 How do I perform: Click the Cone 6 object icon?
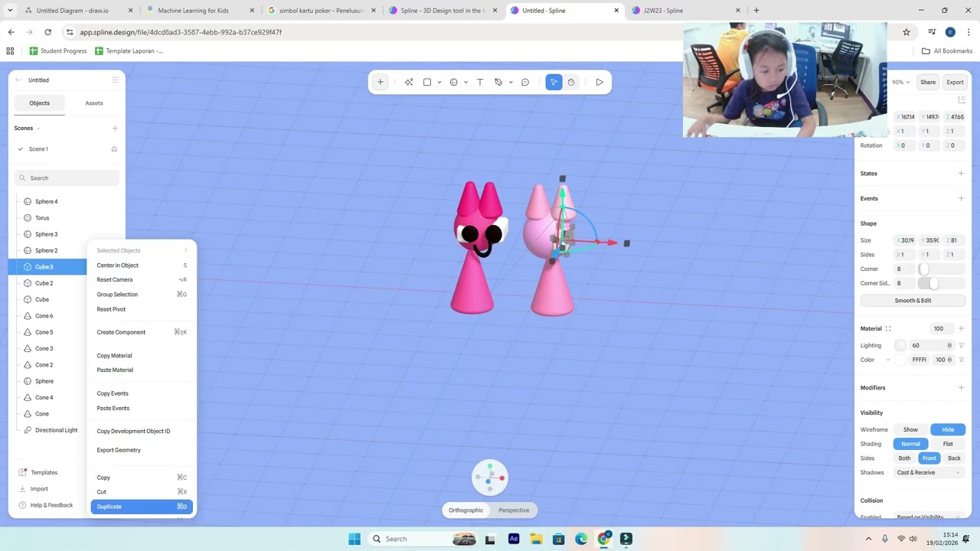pyautogui.click(x=28, y=316)
